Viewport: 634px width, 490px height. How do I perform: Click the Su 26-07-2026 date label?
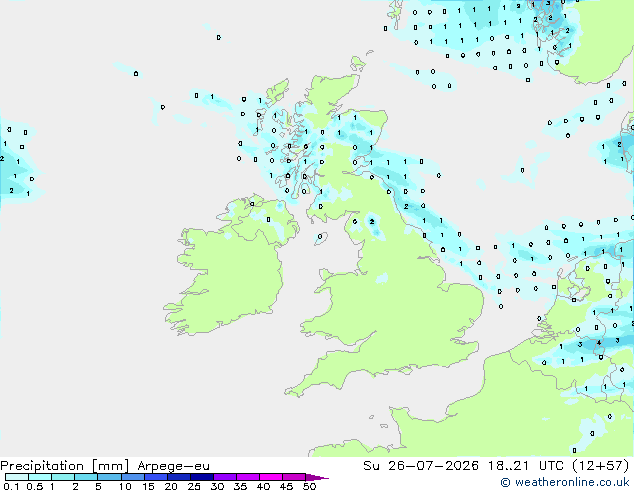coord(421,466)
